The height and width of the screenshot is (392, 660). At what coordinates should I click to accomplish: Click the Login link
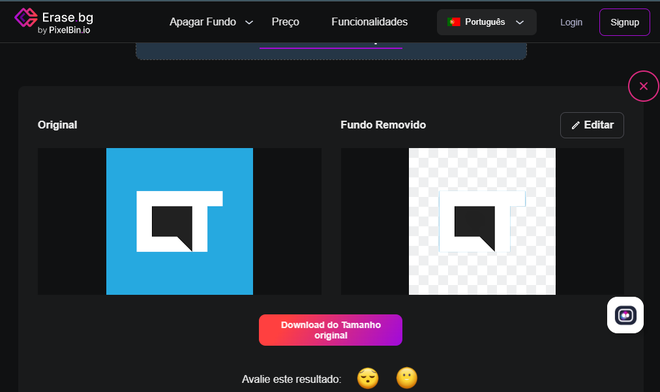coord(571,22)
